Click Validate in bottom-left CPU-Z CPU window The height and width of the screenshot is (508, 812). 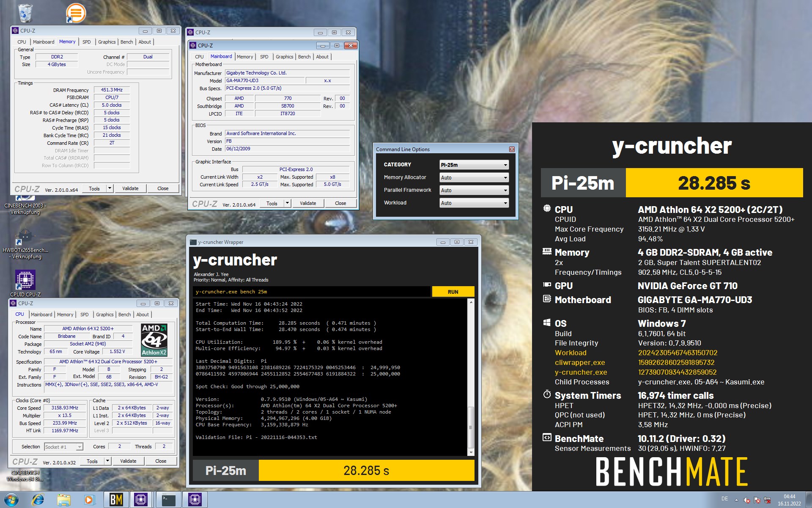[x=128, y=461]
